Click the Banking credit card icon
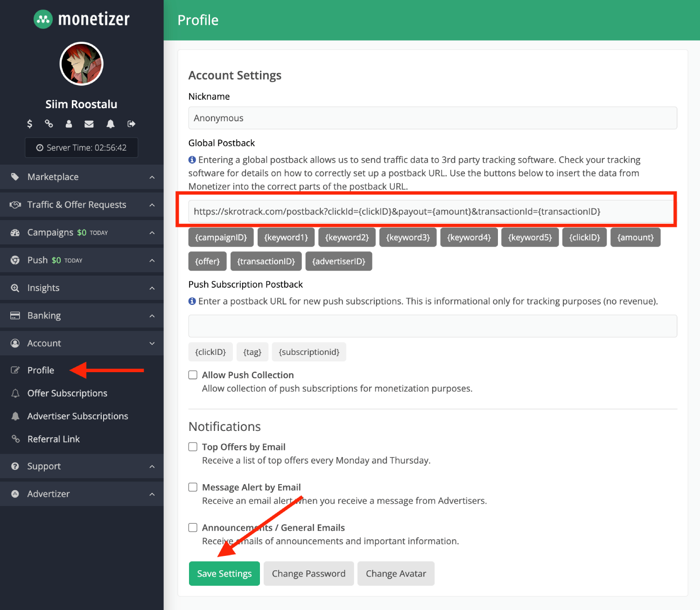 tap(15, 316)
